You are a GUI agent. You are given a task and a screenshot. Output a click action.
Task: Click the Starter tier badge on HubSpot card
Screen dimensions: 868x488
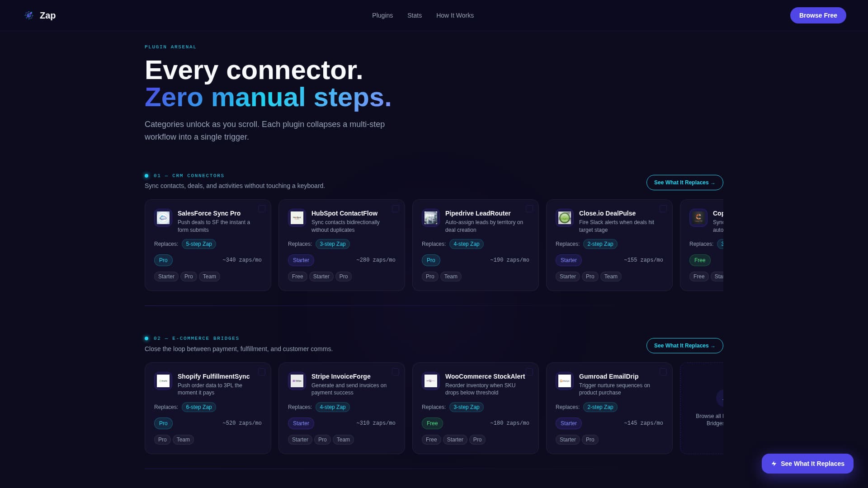click(x=301, y=260)
